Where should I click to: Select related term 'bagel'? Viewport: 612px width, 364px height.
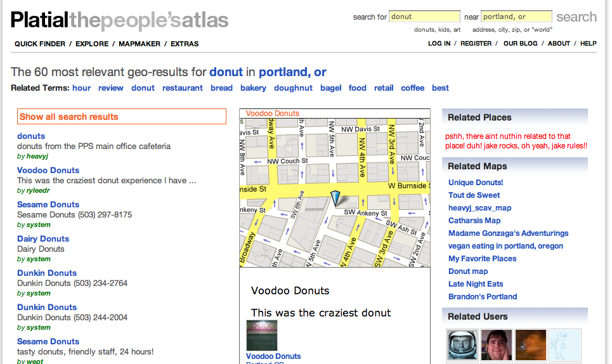click(x=331, y=88)
